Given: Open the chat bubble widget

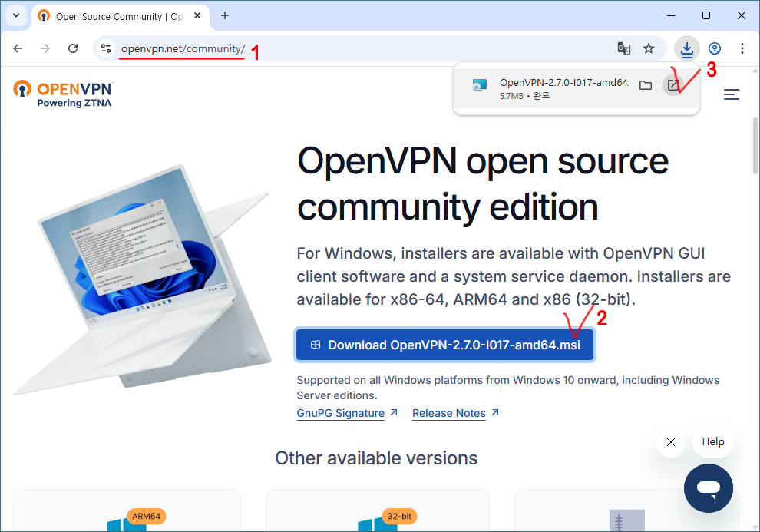Looking at the screenshot, I should pos(709,488).
